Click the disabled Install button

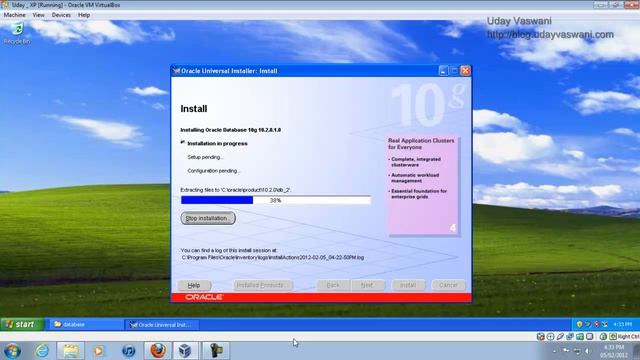[408, 285]
